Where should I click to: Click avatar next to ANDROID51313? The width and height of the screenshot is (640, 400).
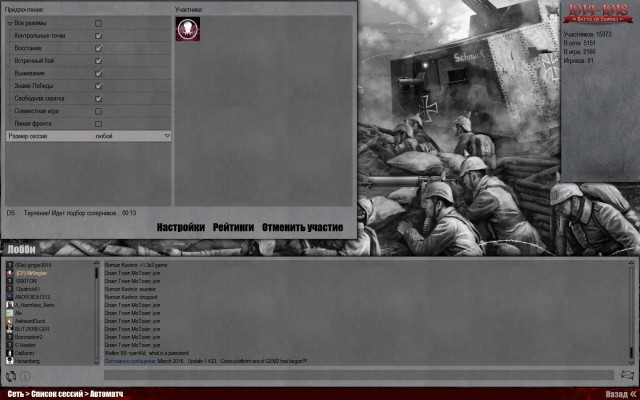click(10, 297)
